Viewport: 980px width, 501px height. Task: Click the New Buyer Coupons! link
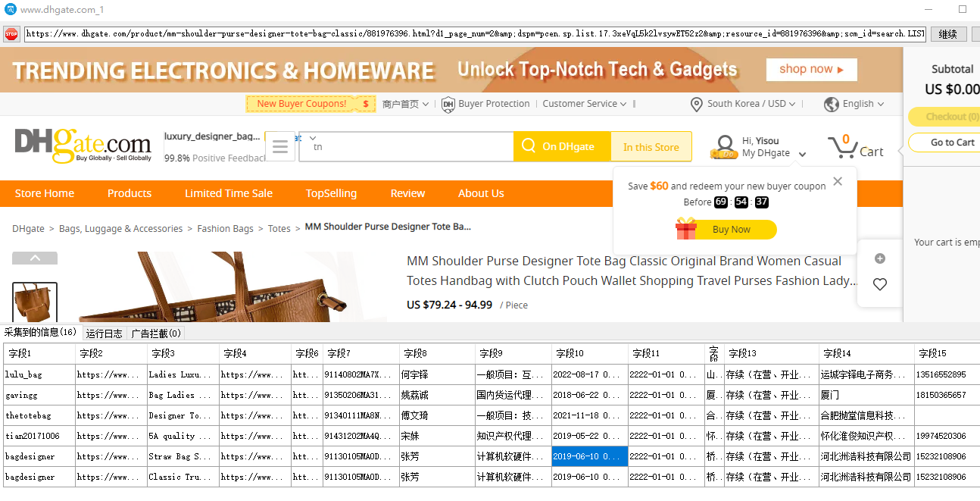click(x=311, y=104)
